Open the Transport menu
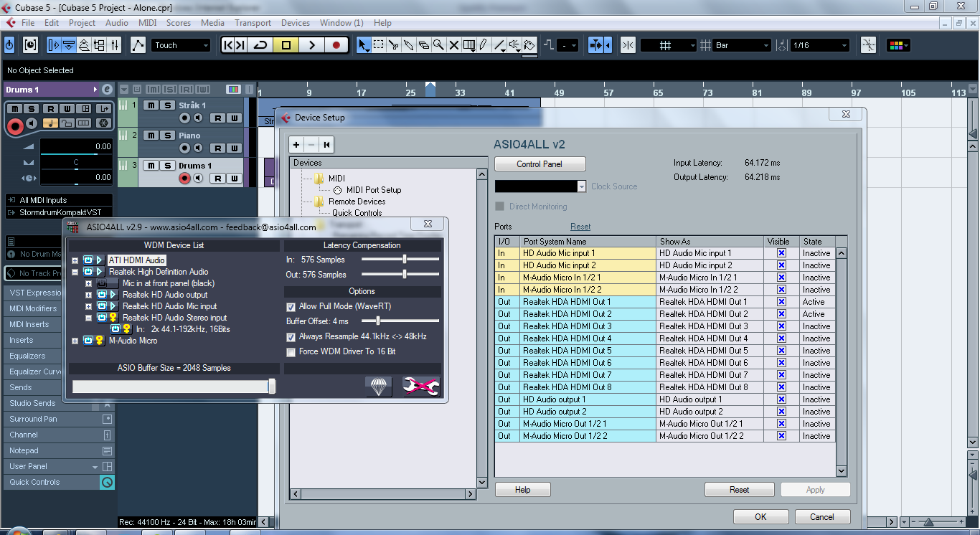 [253, 23]
